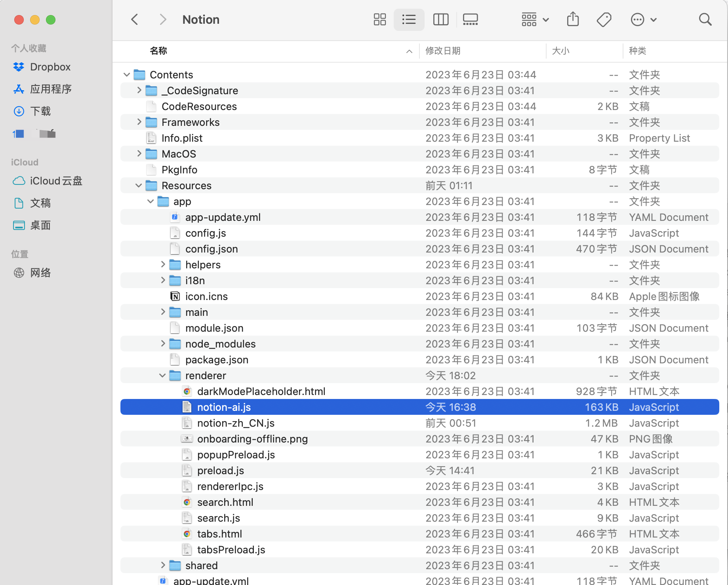Image resolution: width=728 pixels, height=585 pixels.
Task: Sort by 大小 column header
Action: click(x=561, y=51)
